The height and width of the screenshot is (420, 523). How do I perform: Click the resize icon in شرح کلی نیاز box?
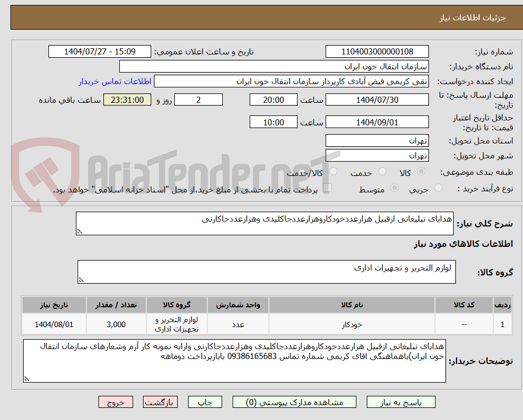click(x=80, y=230)
